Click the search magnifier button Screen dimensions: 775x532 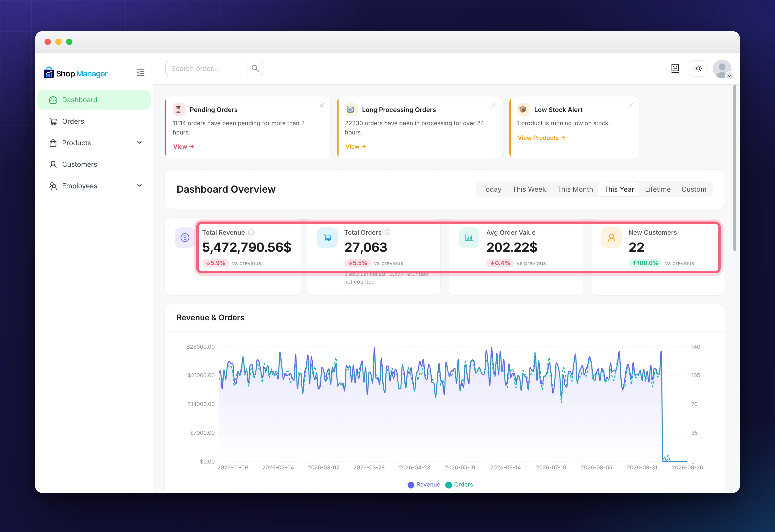(255, 68)
